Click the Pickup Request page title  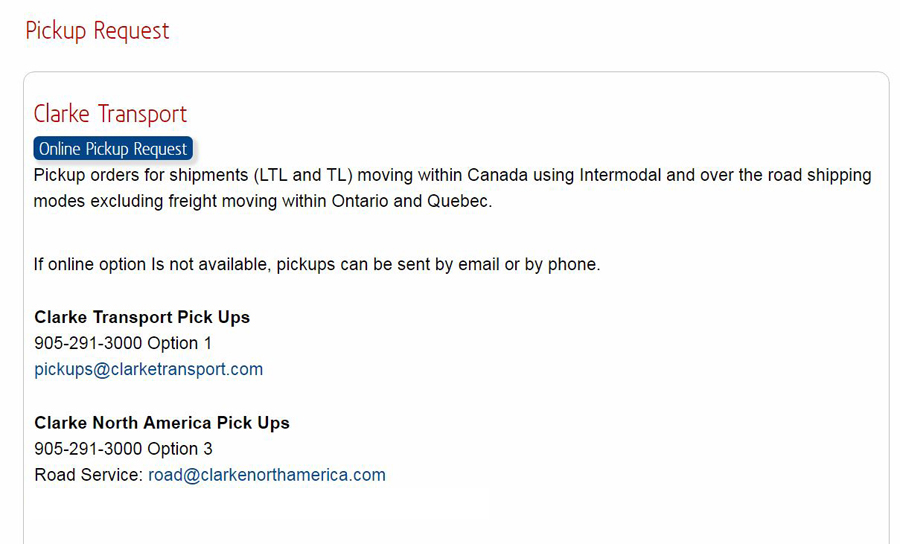point(98,31)
